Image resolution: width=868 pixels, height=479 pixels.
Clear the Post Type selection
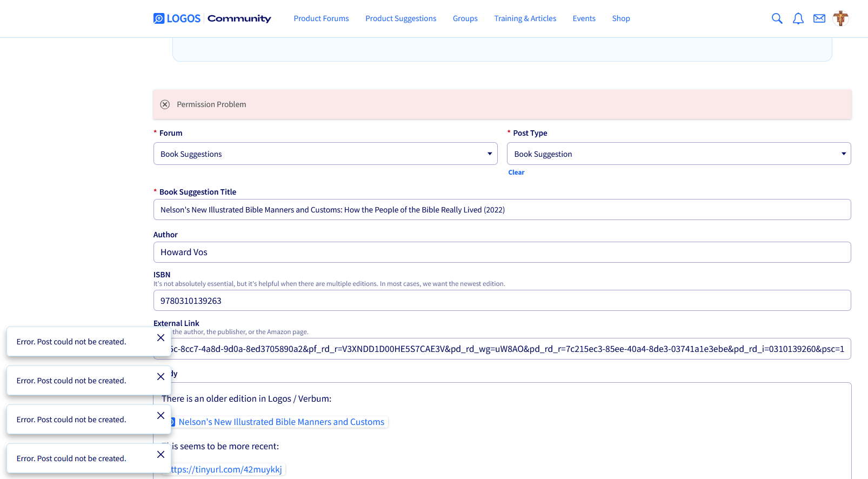click(x=516, y=172)
